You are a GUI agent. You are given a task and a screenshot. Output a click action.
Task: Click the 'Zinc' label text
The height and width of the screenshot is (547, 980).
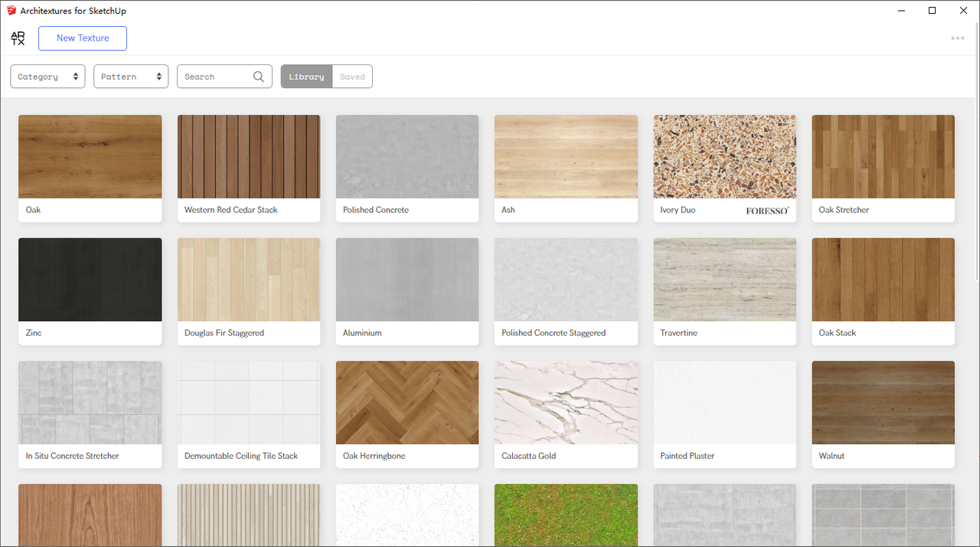click(34, 333)
